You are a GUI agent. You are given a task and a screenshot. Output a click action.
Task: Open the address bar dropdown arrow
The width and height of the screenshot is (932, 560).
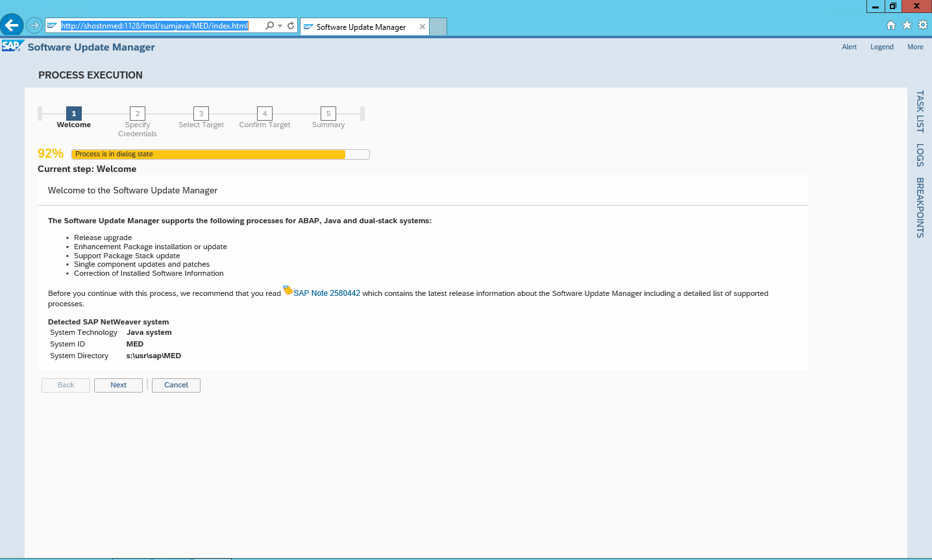coord(280,26)
